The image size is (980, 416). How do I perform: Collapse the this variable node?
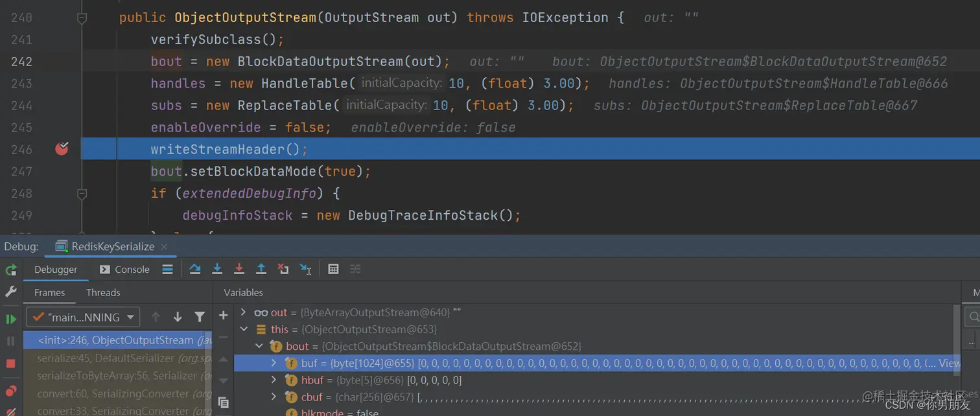(x=243, y=329)
